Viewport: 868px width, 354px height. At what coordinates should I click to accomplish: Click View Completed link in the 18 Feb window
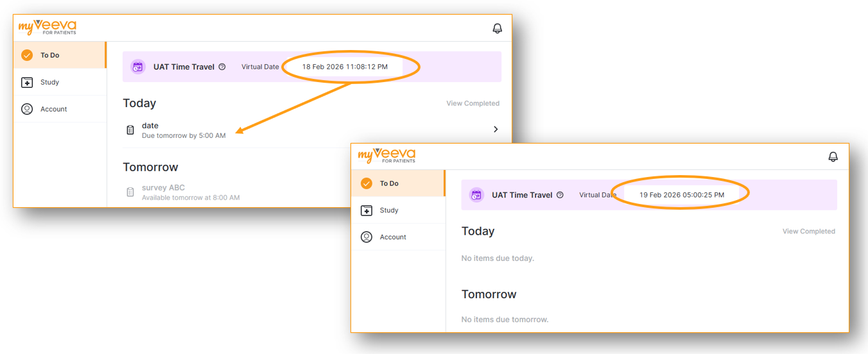click(473, 103)
